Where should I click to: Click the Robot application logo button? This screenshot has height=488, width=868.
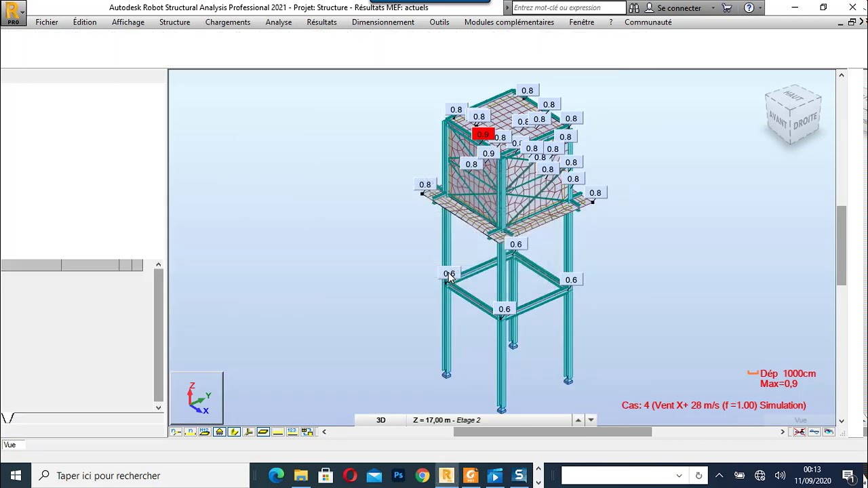pos(13,12)
